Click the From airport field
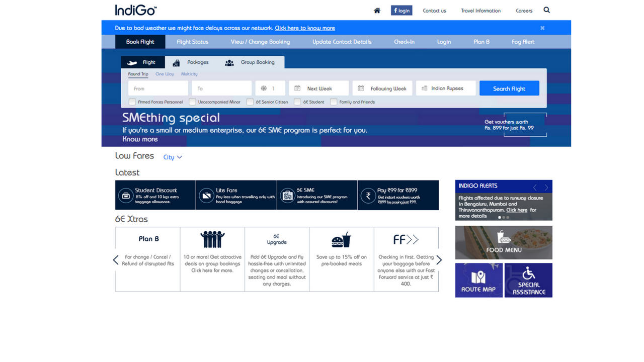The image size is (644, 362). [x=158, y=88]
